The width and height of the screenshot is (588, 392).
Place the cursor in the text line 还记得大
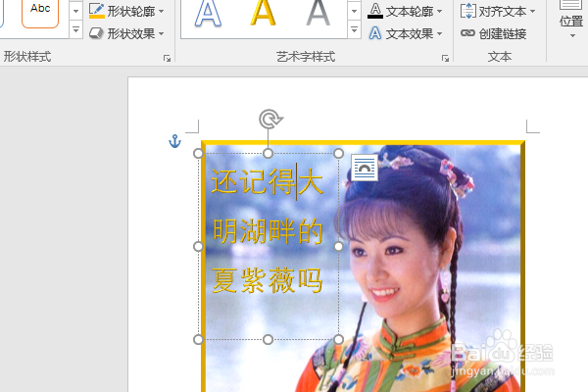(268, 181)
